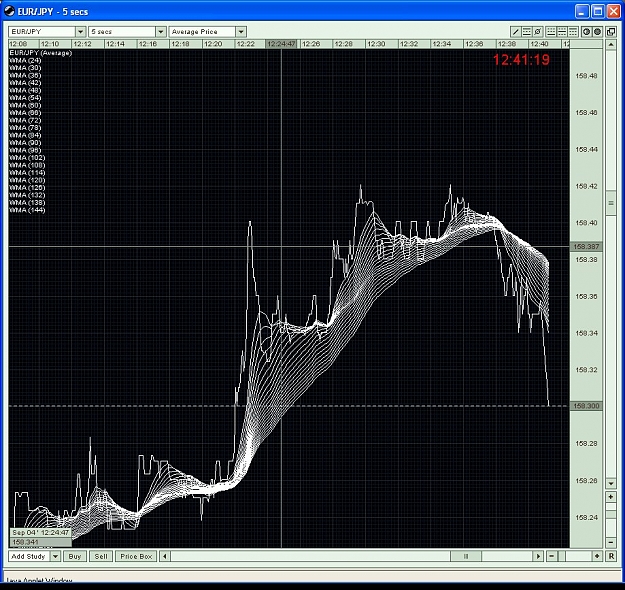Choose the style icon with solid middle line

coord(562,32)
